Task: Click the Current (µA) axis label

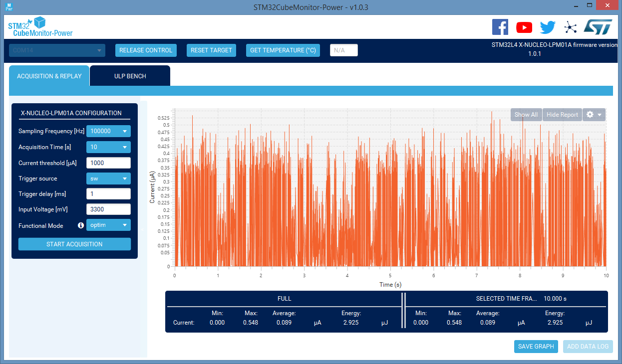Action: tap(153, 187)
